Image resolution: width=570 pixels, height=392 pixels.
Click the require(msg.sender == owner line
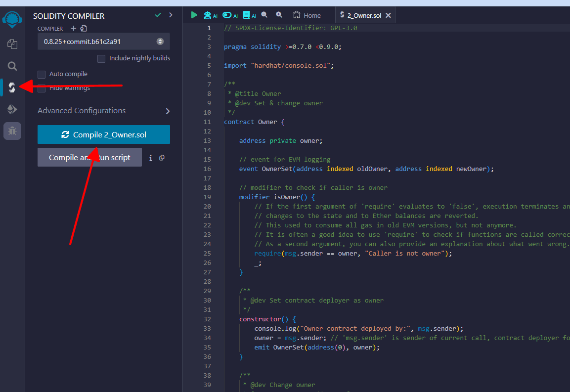[x=353, y=254]
